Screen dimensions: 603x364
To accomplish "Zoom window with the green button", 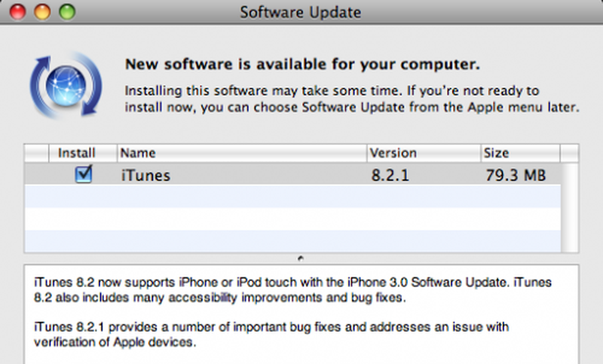I will (67, 11).
